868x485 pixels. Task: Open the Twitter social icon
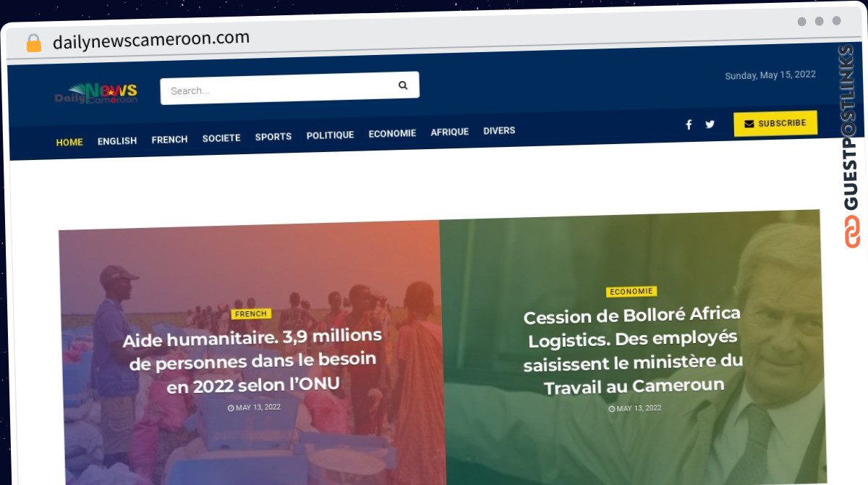tap(710, 125)
